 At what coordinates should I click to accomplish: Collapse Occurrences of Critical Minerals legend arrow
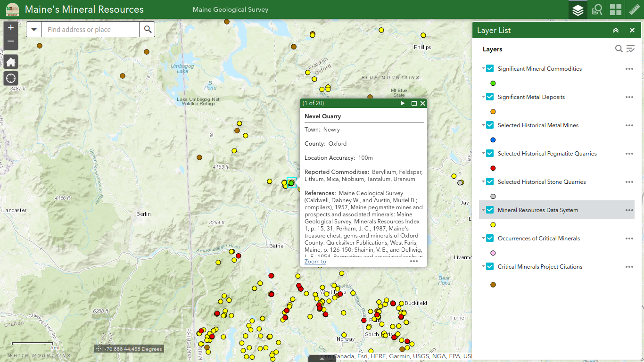click(x=483, y=238)
